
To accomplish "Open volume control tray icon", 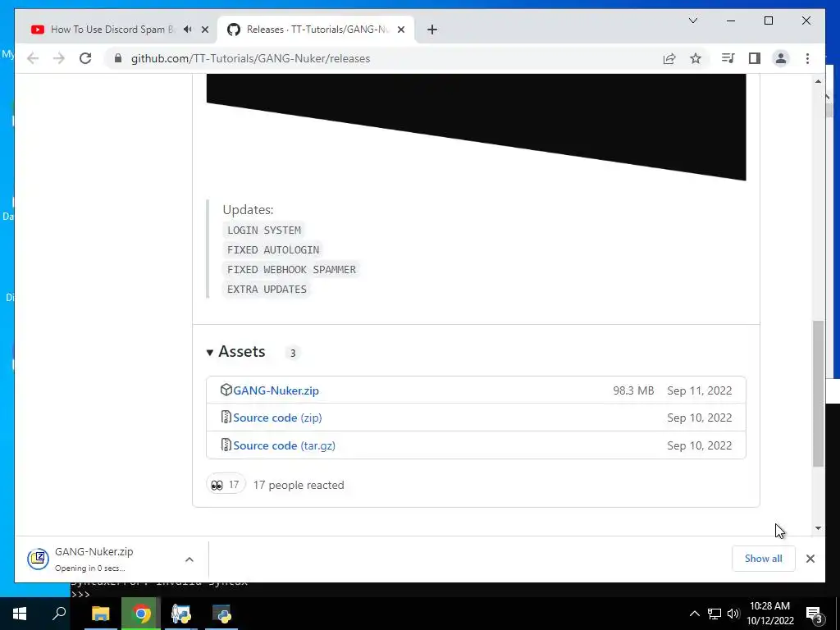I will 733,614.
